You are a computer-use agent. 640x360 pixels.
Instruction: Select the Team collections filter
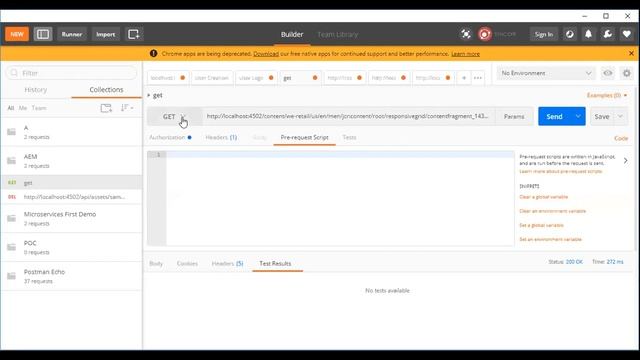pyautogui.click(x=39, y=108)
